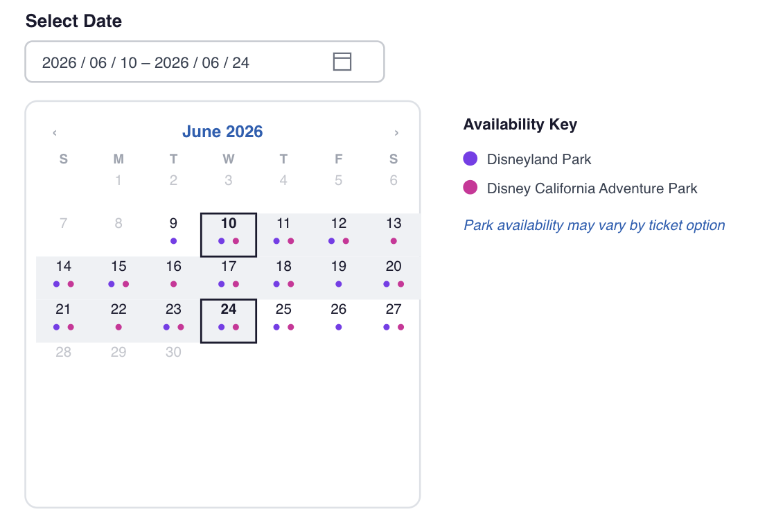
Task: Select June 27 on the calendar
Action: click(x=394, y=321)
